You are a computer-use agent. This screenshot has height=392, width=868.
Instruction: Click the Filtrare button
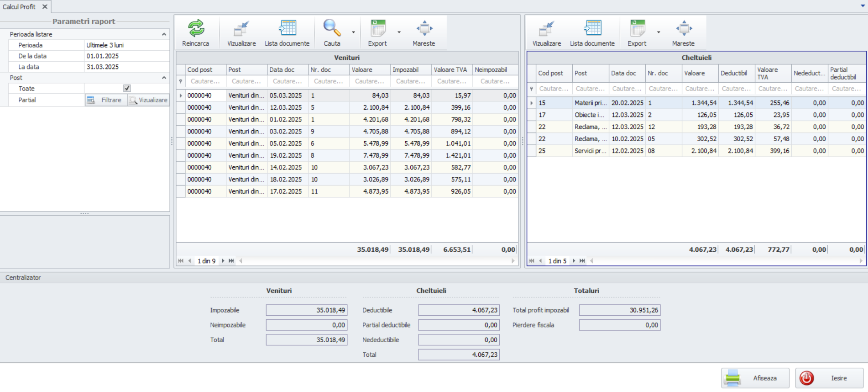[106, 100]
